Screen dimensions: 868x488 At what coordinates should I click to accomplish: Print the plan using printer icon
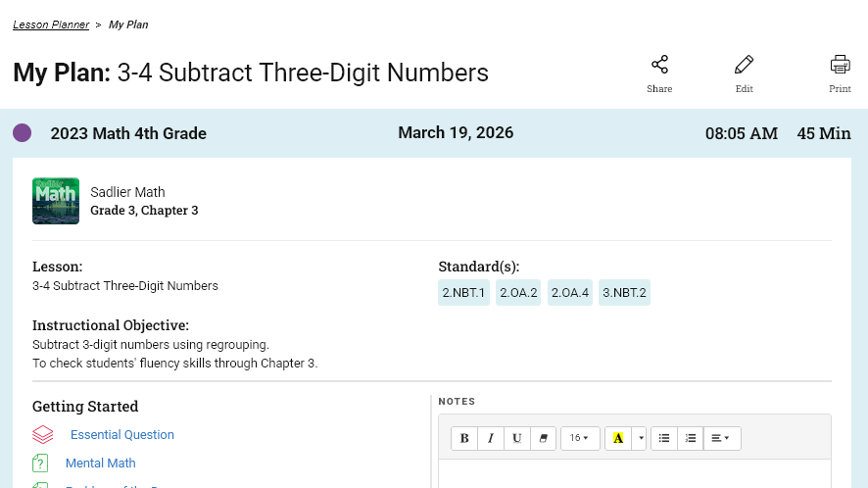pos(840,65)
